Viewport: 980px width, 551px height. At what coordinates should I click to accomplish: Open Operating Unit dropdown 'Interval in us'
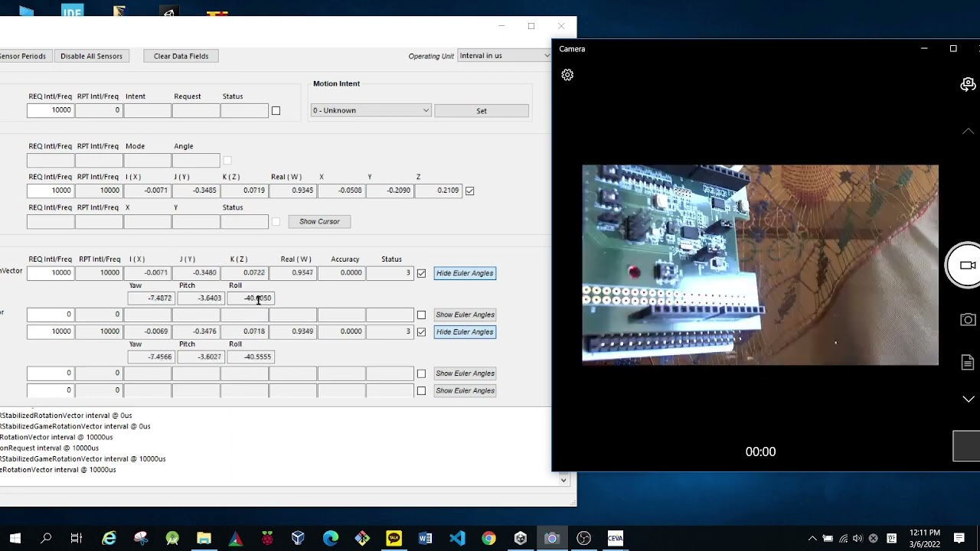coord(504,56)
